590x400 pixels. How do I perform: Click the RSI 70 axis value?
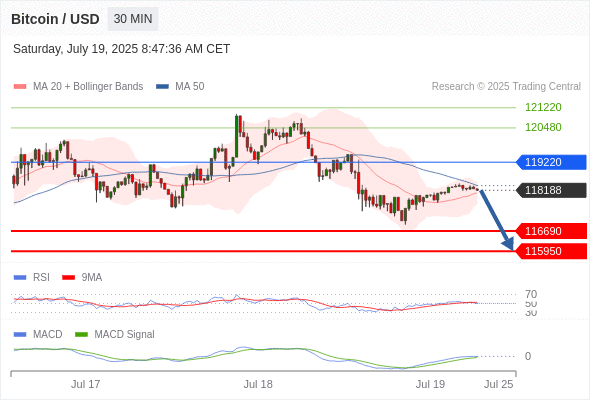tap(531, 294)
